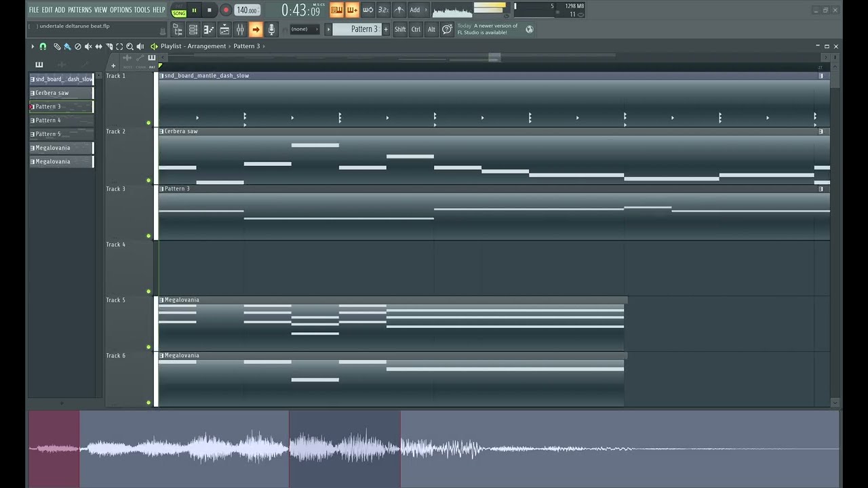Choose the Select tool in playlist
Screen dimensions: 868x488
pyautogui.click(x=119, y=46)
